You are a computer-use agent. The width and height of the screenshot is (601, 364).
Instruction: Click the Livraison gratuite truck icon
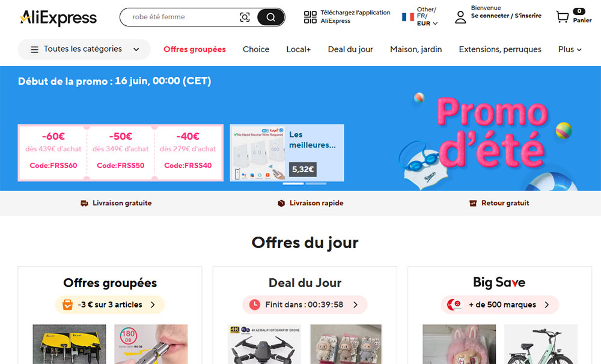point(84,203)
